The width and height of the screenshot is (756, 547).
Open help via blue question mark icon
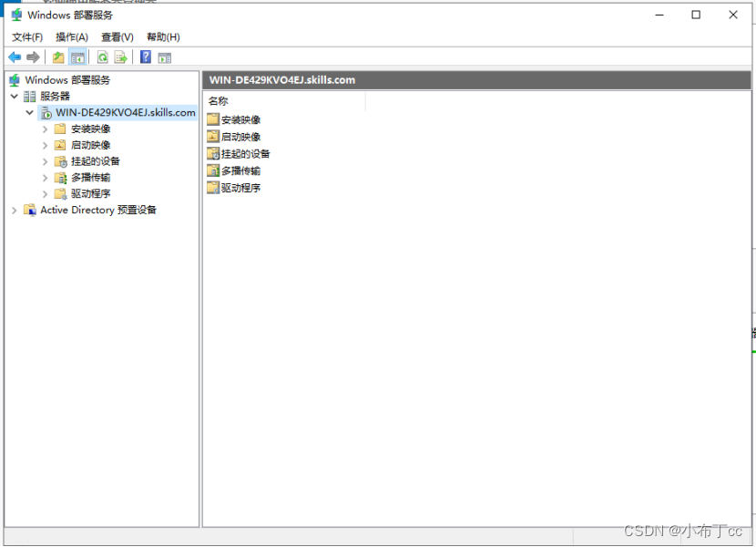click(x=146, y=57)
